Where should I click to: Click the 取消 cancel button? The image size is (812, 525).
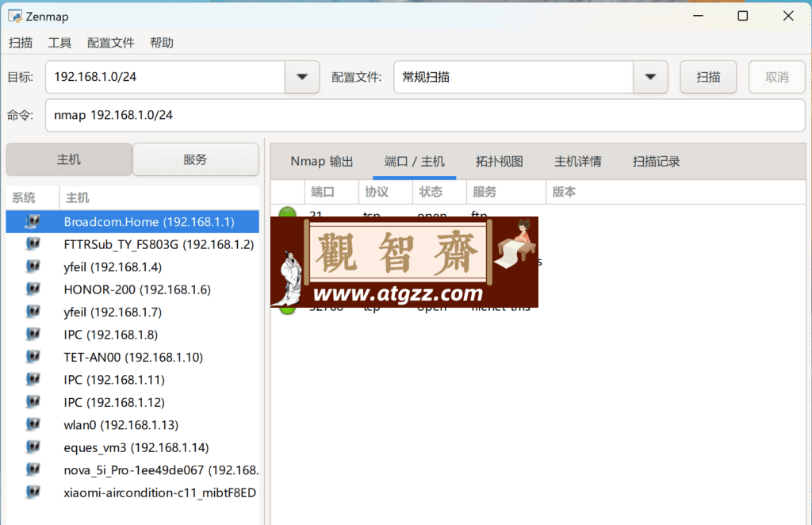pyautogui.click(x=777, y=77)
